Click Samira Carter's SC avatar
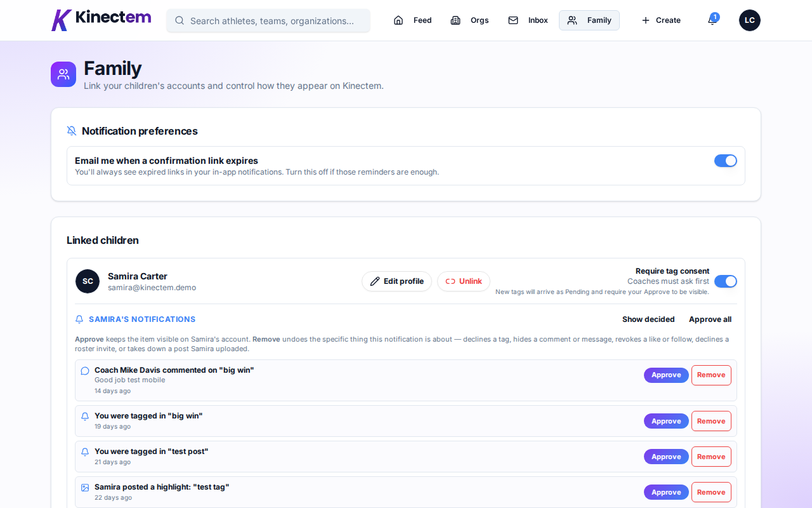 88,281
